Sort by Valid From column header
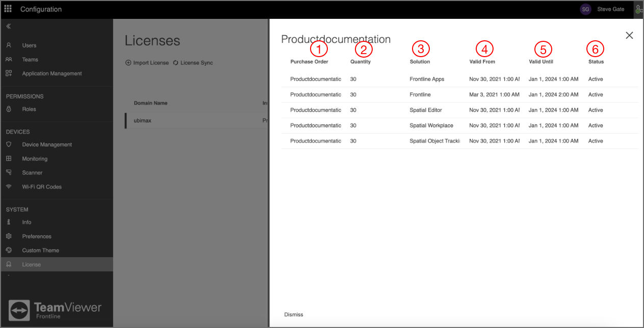The width and height of the screenshot is (644, 328). [482, 62]
